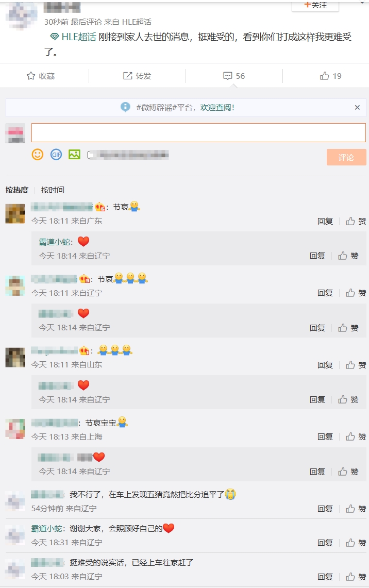Sort comments by 按时间
Image resolution: width=369 pixels, height=588 pixels.
point(53,190)
